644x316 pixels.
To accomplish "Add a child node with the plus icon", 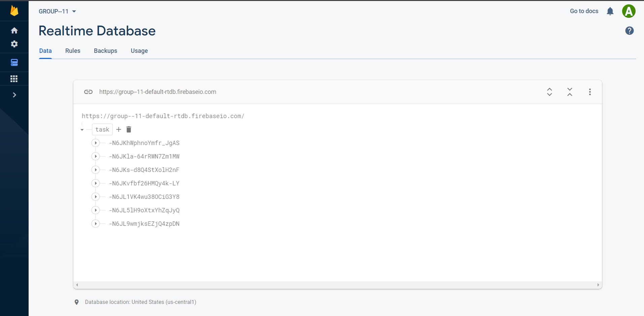I will click(x=118, y=129).
